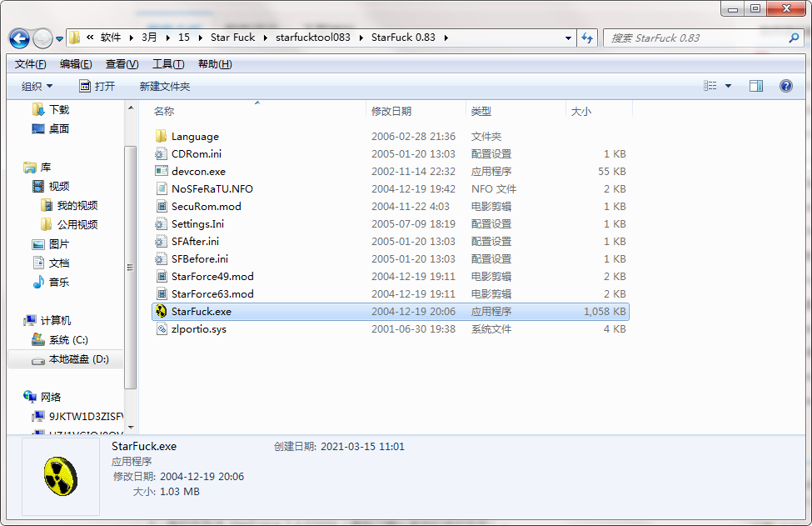The height and width of the screenshot is (526, 812).
Task: Expand the arrow after 15 breadcrumb
Action: point(200,38)
